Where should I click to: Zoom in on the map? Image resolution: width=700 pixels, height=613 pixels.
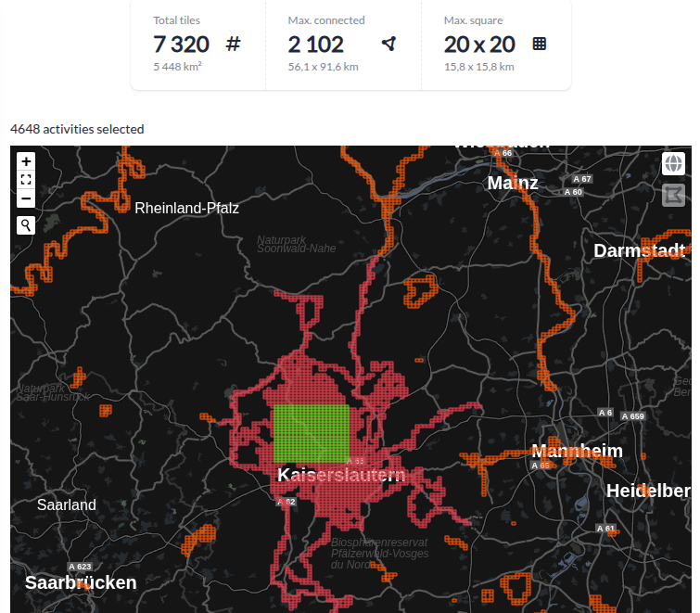pos(26,161)
